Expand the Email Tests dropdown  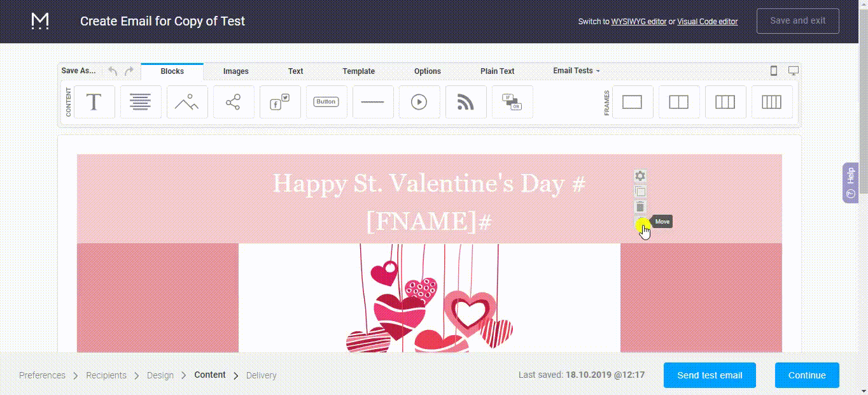point(576,71)
